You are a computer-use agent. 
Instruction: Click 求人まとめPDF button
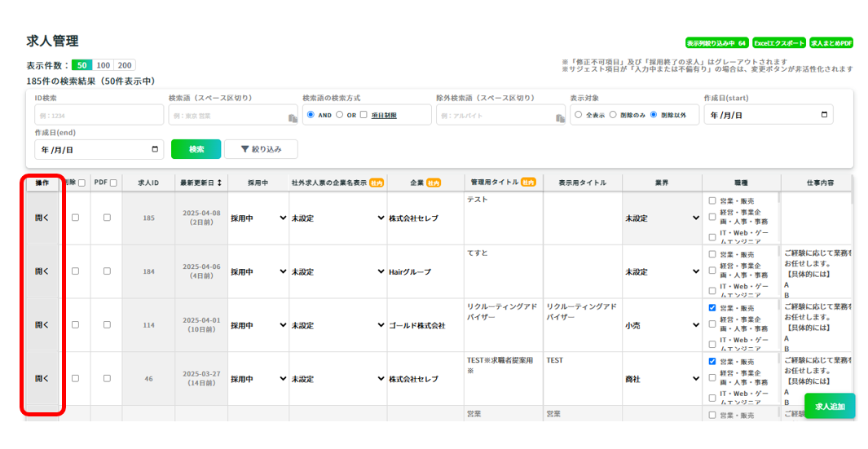click(x=831, y=43)
